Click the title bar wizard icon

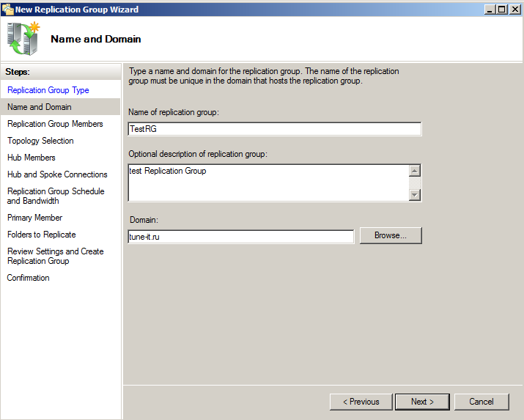click(x=7, y=10)
